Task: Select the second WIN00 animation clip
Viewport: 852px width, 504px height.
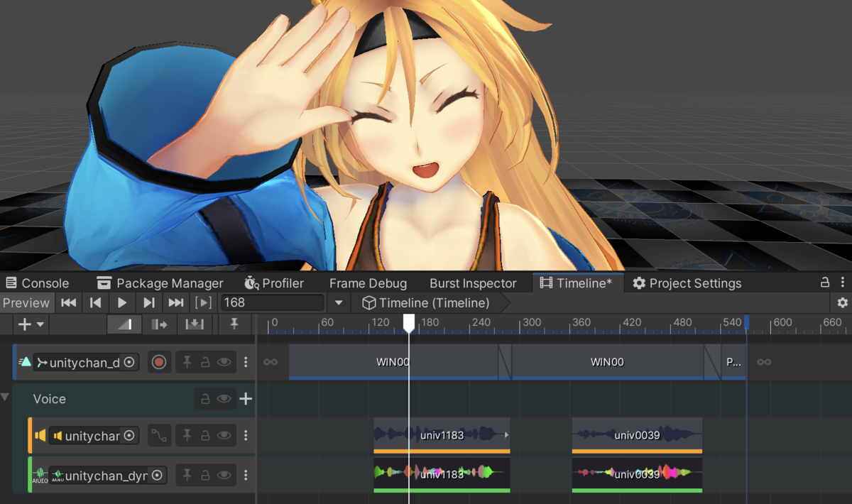Action: pyautogui.click(x=607, y=362)
